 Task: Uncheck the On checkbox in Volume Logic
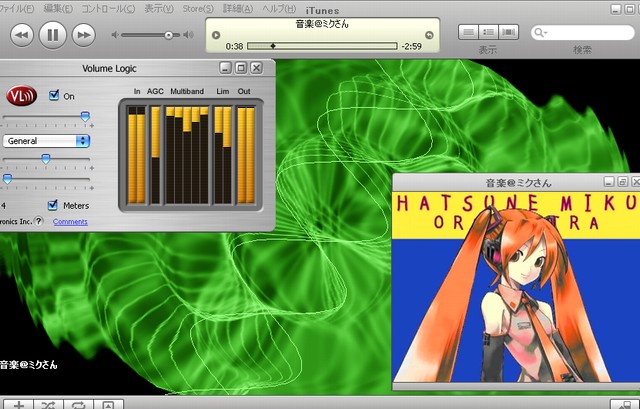[x=54, y=95]
